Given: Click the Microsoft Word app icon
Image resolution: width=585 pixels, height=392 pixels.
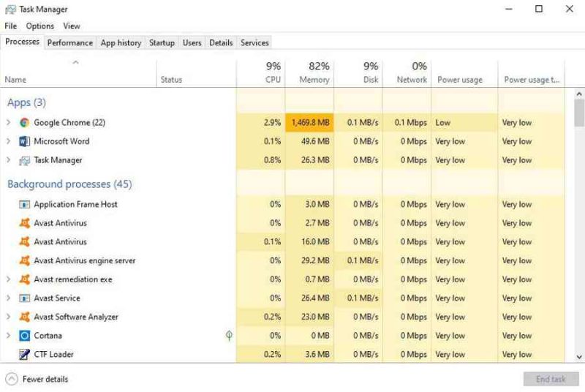Looking at the screenshot, I should 25,141.
